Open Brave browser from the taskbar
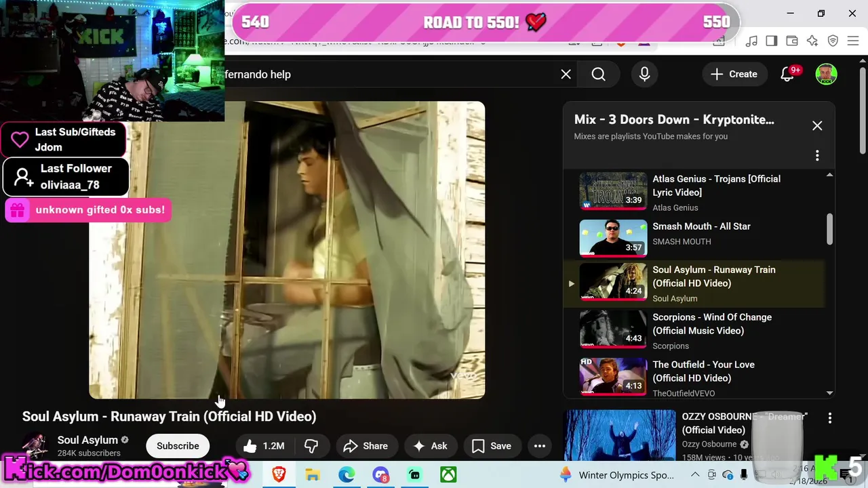868x488 pixels. [279, 474]
